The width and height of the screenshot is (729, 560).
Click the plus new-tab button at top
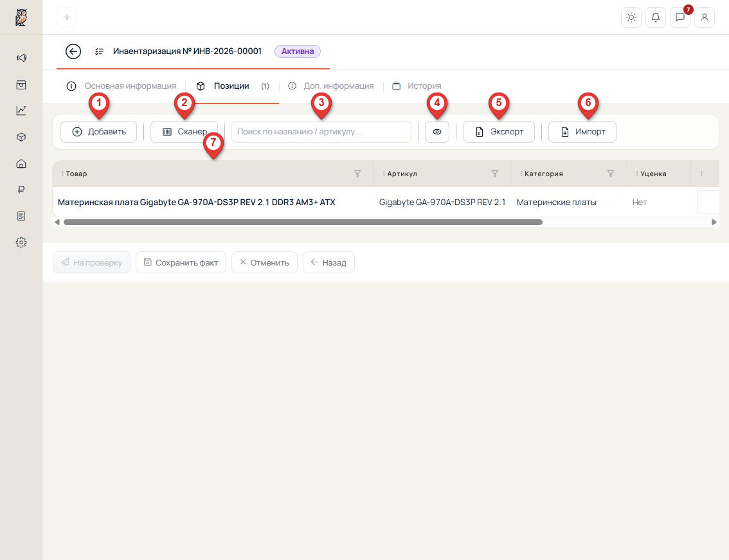(67, 17)
